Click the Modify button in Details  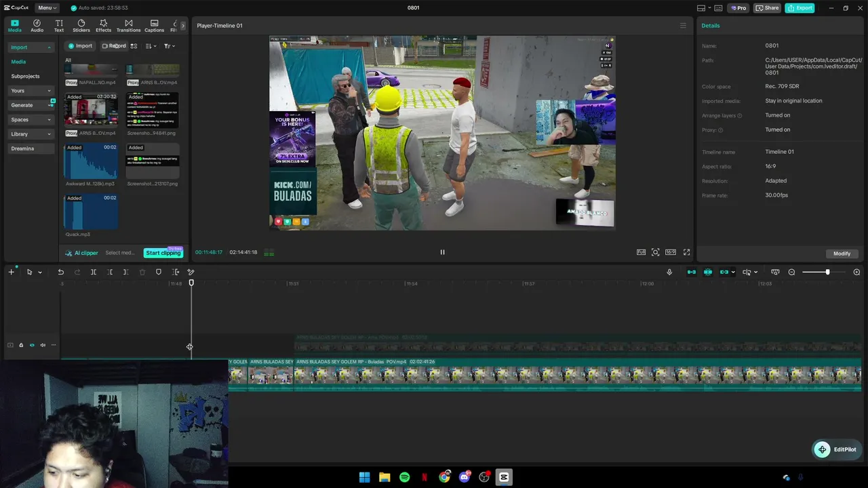point(842,253)
